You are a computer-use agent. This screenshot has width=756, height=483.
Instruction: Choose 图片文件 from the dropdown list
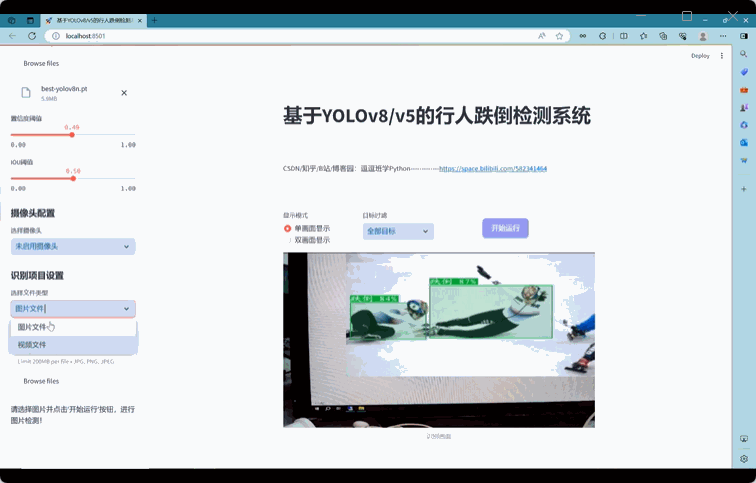click(x=73, y=327)
